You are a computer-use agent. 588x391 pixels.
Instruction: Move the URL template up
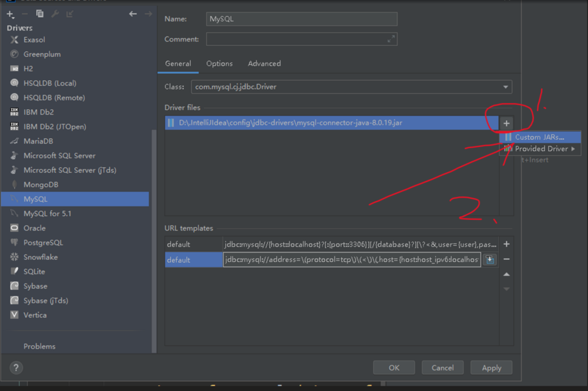(x=506, y=274)
